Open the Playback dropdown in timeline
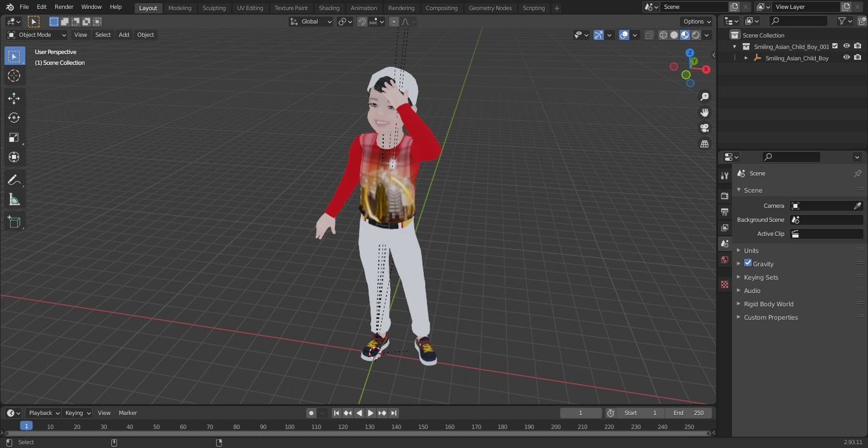 [x=44, y=413]
